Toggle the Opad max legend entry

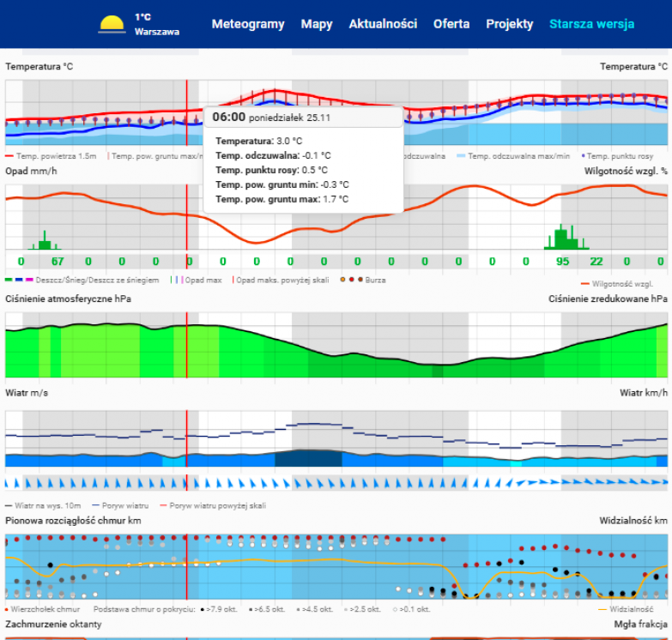(x=196, y=281)
